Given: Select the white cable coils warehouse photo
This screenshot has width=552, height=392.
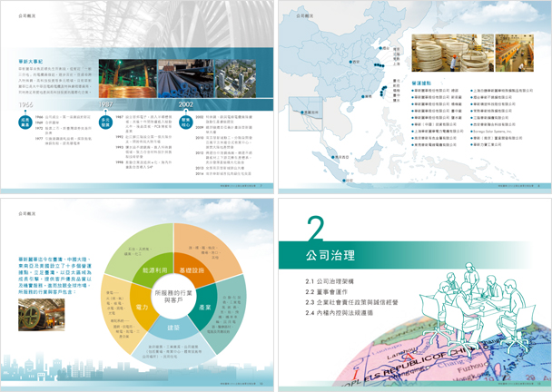Looking at the screenshot, I should pyautogui.click(x=452, y=53).
